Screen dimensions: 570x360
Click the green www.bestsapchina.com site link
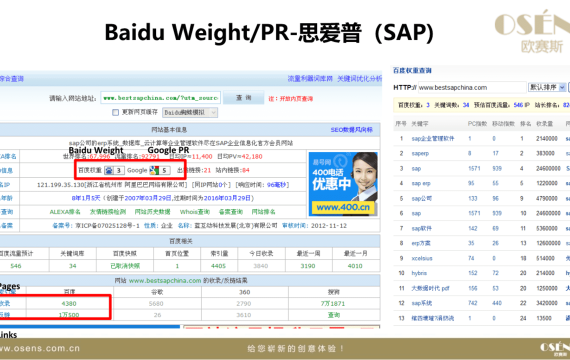tap(165, 281)
